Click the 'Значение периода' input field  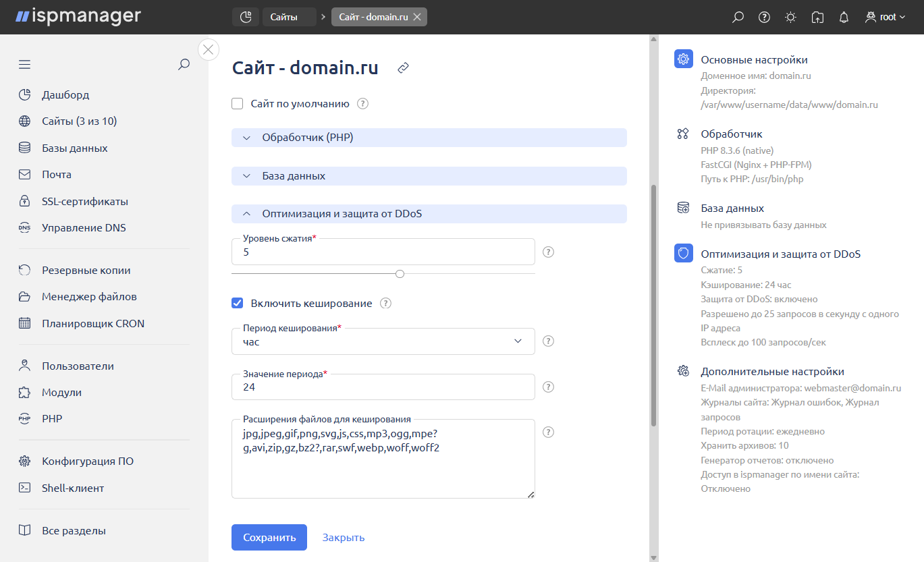click(383, 387)
